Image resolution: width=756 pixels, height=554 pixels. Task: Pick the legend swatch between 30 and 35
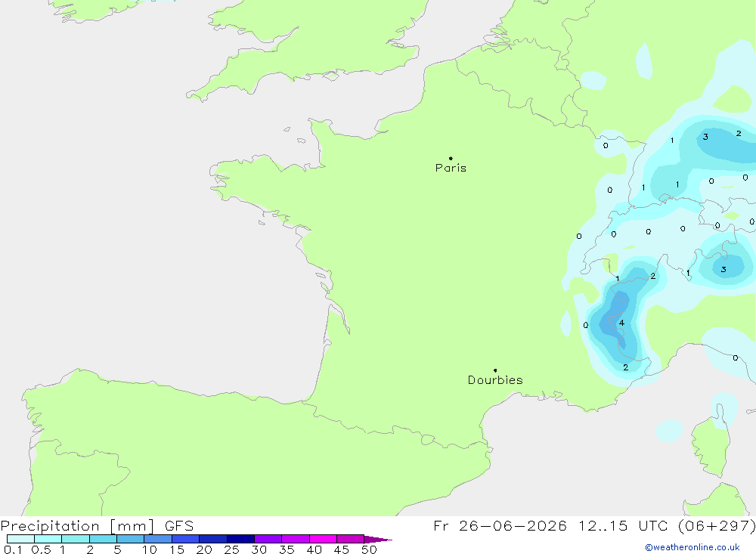pos(268,539)
